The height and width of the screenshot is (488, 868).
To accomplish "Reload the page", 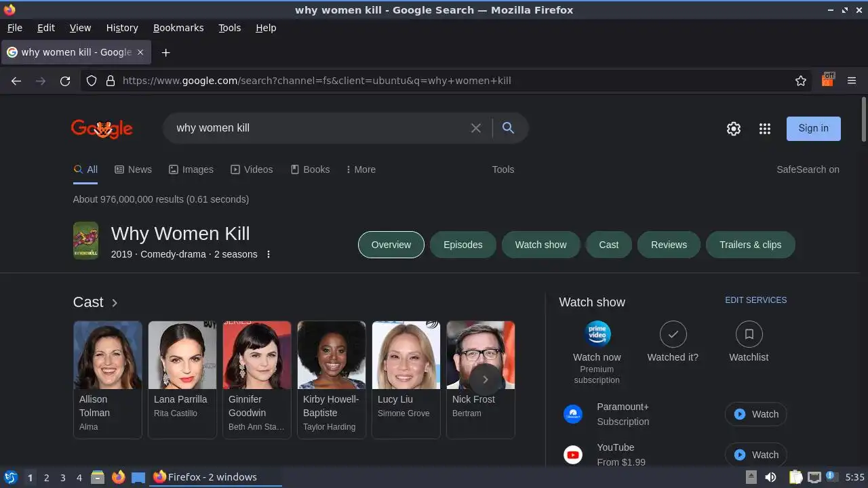I will point(65,81).
